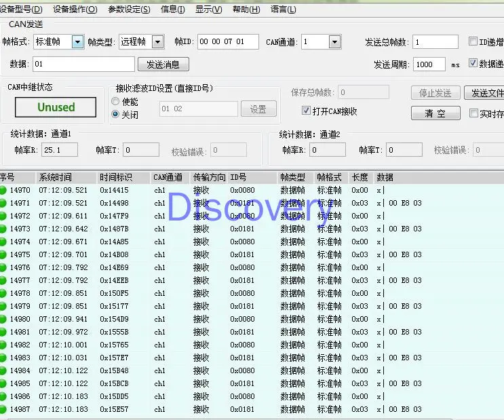Toggle the ID递增 checkbox
Screen dimensions: 504x420
473,41
